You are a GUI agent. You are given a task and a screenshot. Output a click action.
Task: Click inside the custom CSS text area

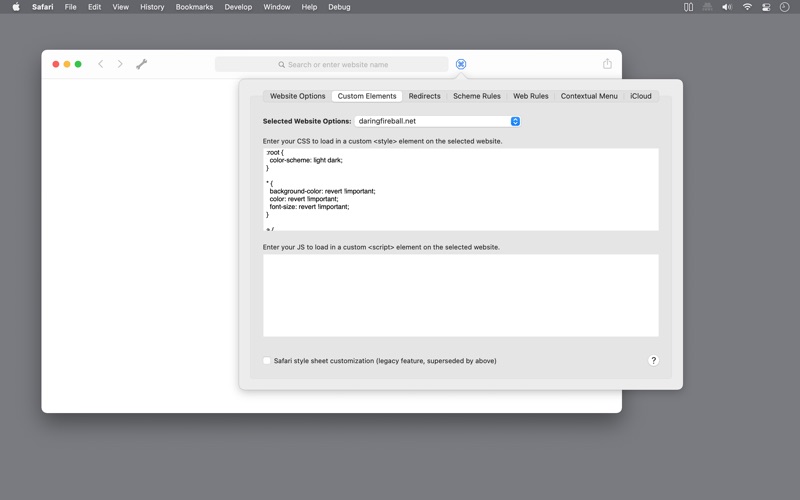pos(461,189)
